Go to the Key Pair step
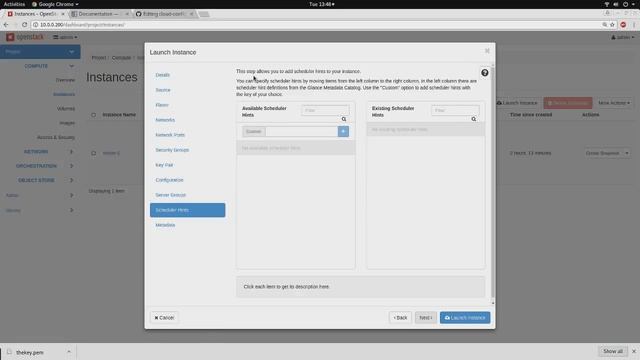Viewport: 640px width, 360px height. point(164,165)
